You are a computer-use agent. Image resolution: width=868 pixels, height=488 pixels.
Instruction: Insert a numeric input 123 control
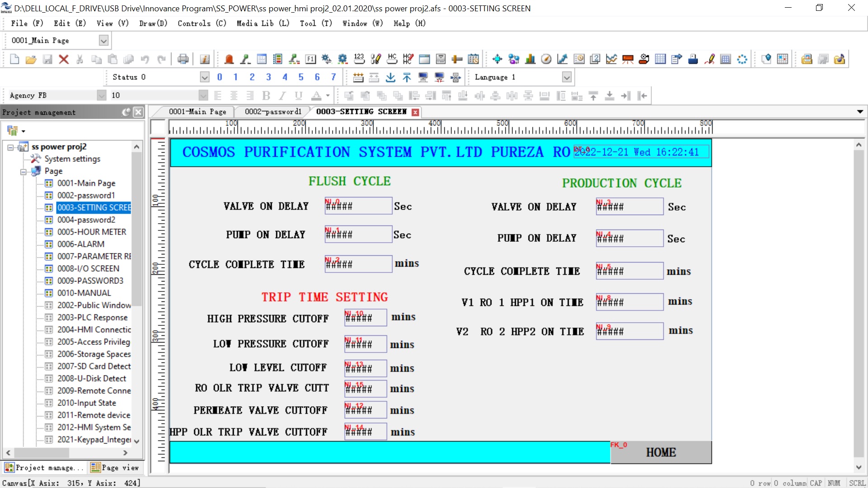click(x=359, y=59)
